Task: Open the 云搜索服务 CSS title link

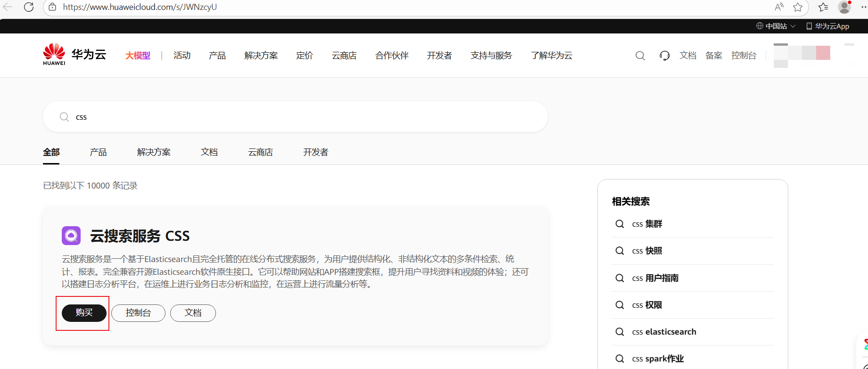Action: click(x=140, y=236)
